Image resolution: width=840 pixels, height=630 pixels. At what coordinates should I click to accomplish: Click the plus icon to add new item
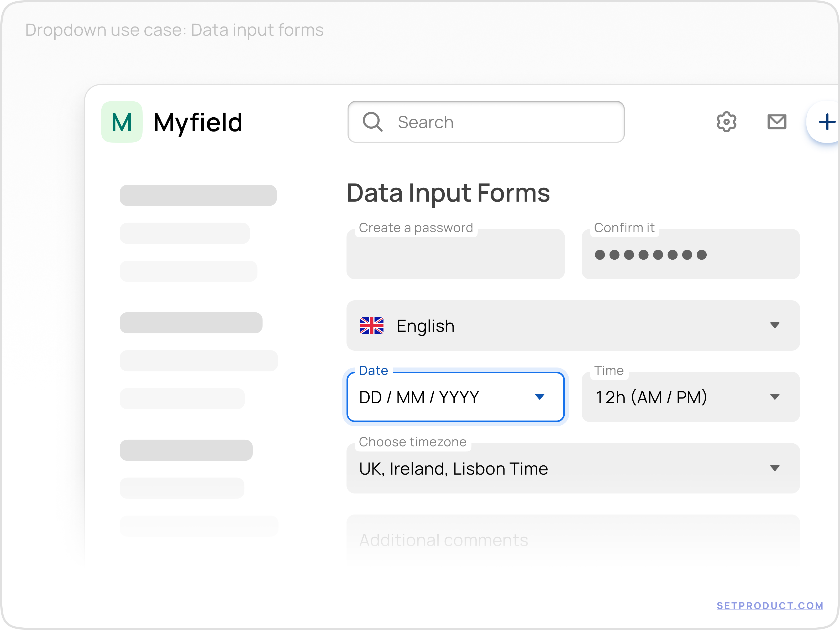point(828,122)
